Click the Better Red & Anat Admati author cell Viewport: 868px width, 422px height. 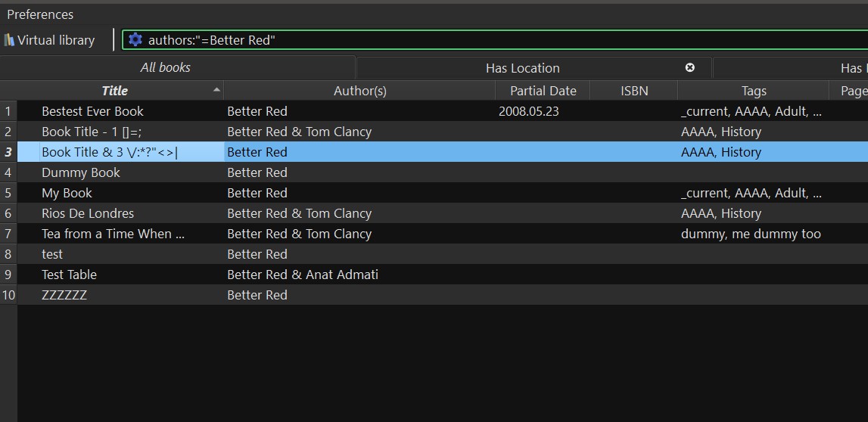click(302, 275)
